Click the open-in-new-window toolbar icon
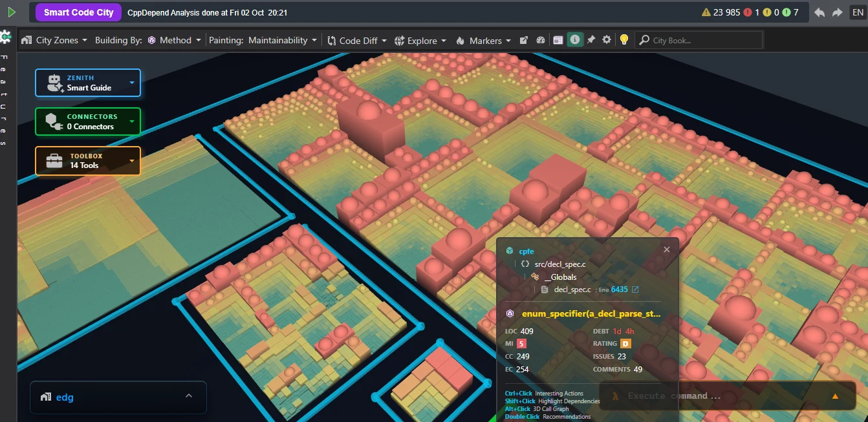 tap(525, 40)
